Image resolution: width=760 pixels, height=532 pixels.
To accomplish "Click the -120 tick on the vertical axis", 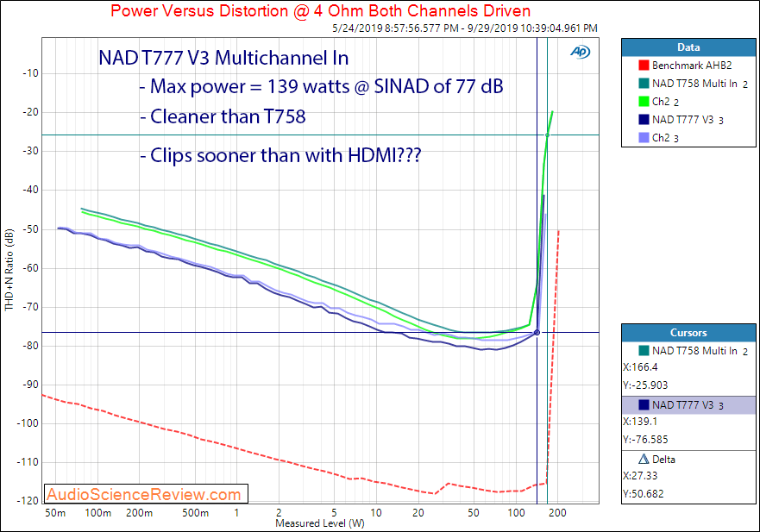I will click(27, 500).
